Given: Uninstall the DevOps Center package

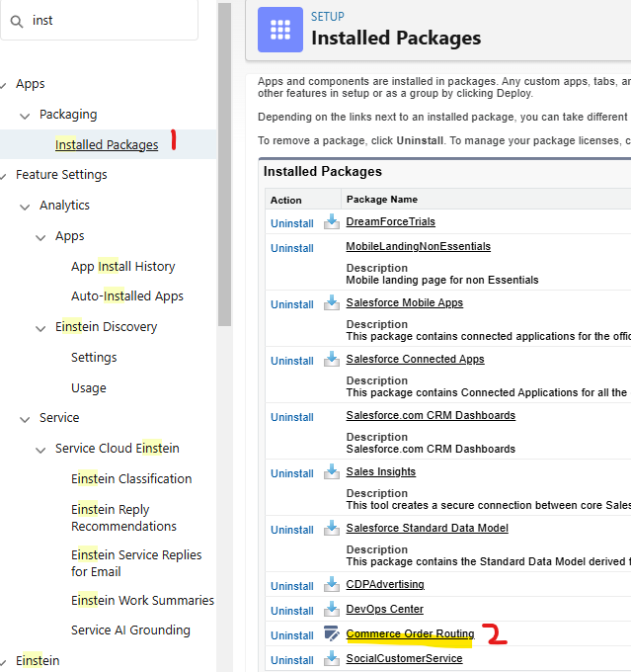Looking at the screenshot, I should pos(292,611).
